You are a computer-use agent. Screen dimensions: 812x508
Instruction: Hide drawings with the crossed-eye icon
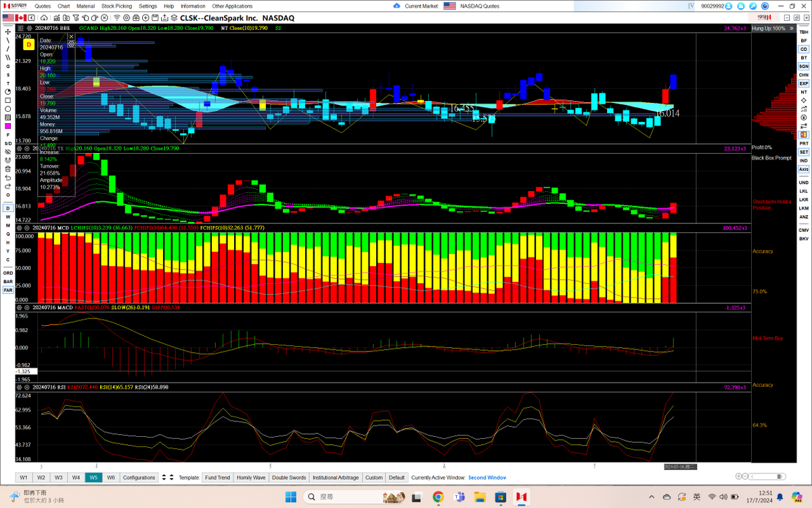(8, 152)
